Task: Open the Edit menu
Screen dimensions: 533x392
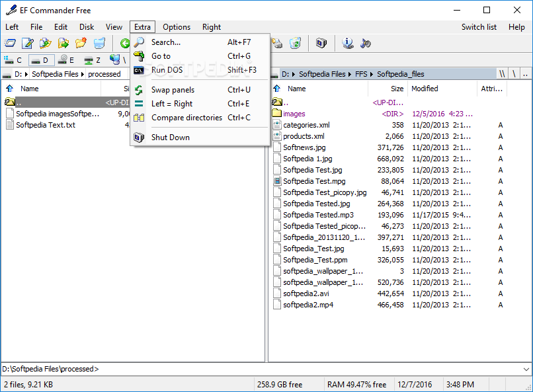Action: (x=61, y=27)
